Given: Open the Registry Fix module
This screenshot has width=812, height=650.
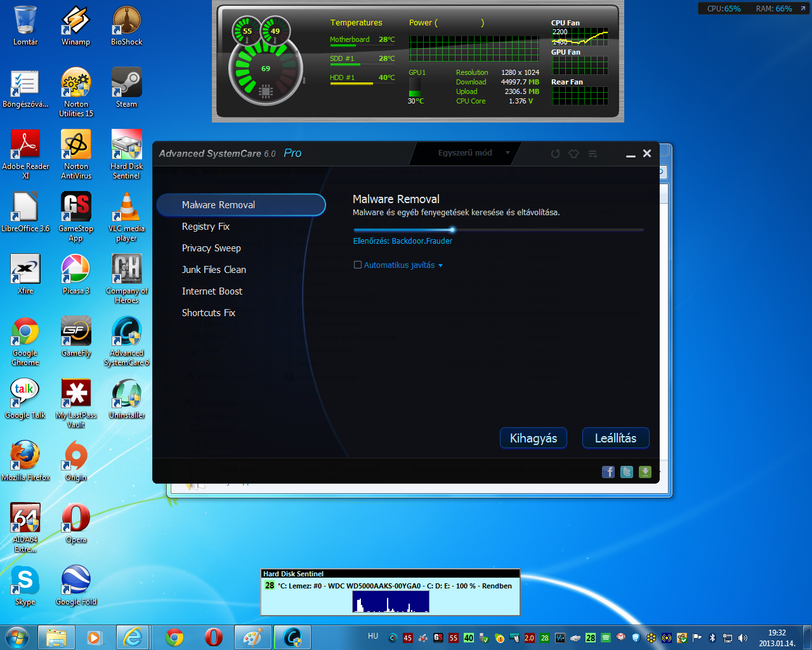Looking at the screenshot, I should pos(206,227).
